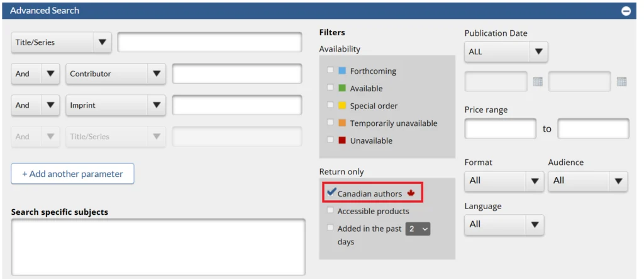
Task: Expand the Contributor field type dropdown
Action: [116, 74]
